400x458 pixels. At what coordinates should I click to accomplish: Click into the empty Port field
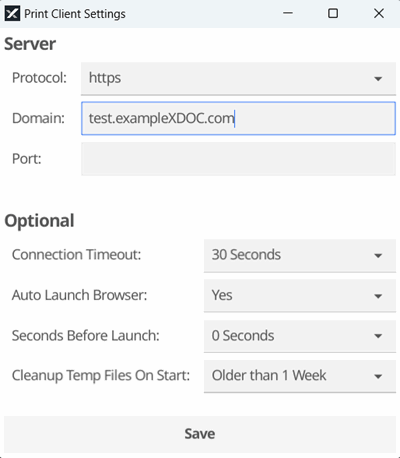pyautogui.click(x=238, y=159)
